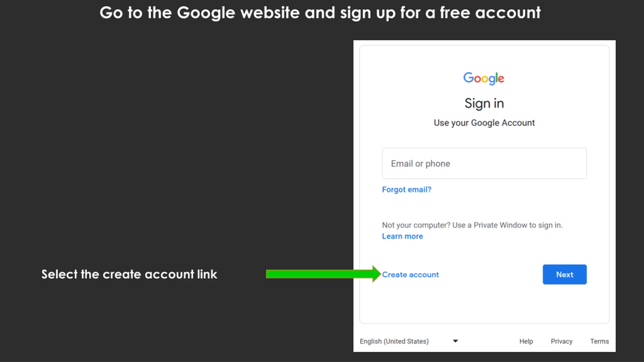Image resolution: width=644 pixels, height=362 pixels.
Task: Click the blue capital G in the logo
Action: 469,77
